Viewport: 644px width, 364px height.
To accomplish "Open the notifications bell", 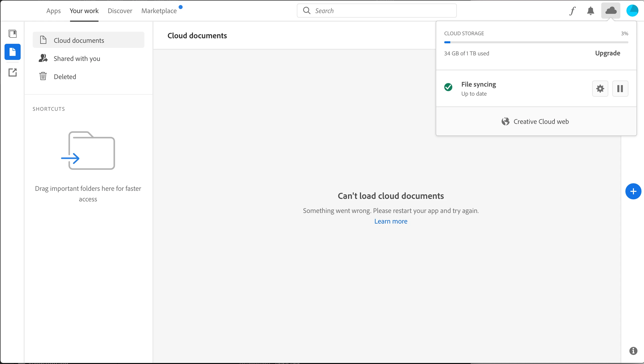I will pos(590,11).
